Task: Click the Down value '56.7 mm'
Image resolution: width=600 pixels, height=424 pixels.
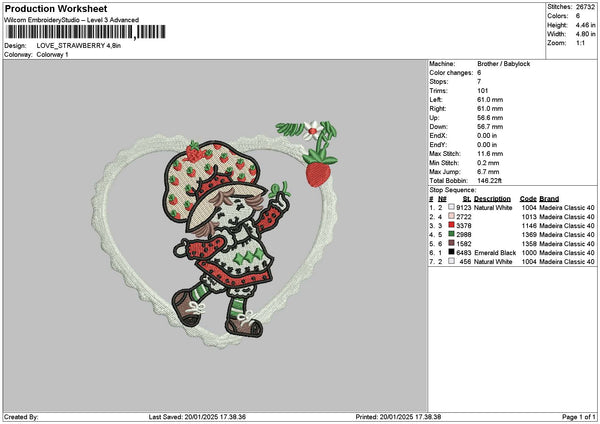Action: pos(490,127)
